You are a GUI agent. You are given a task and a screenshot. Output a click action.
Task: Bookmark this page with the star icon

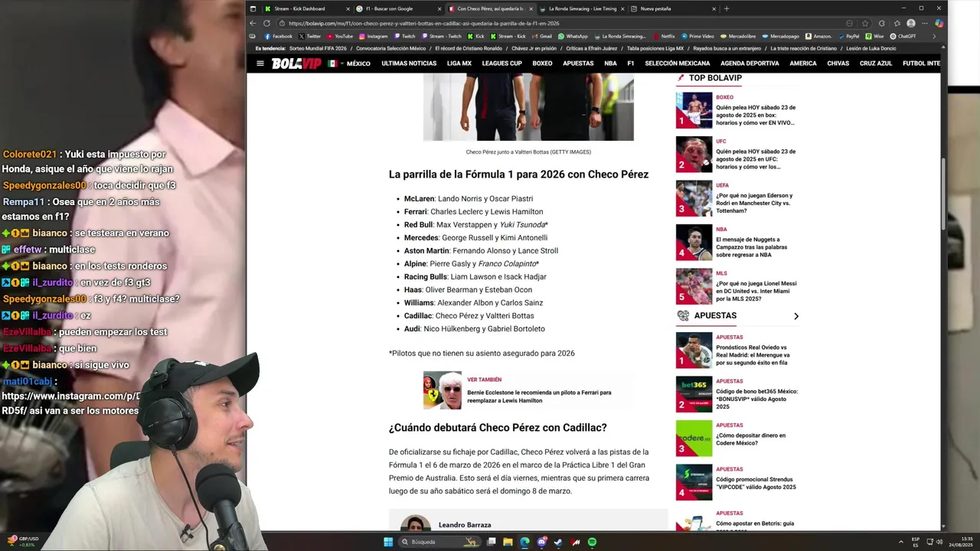(x=865, y=23)
